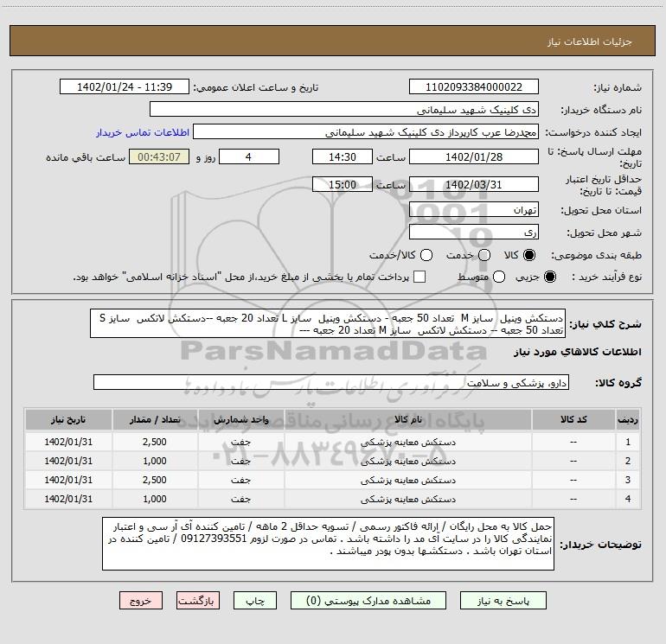Choose the متوسط purchase process radio button
This screenshot has width=666, height=644.
[x=499, y=277]
